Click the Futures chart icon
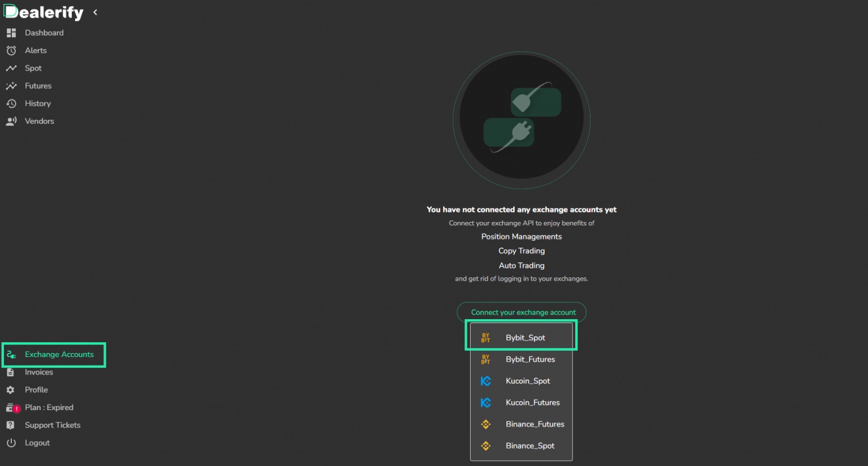868x466 pixels. [11, 86]
